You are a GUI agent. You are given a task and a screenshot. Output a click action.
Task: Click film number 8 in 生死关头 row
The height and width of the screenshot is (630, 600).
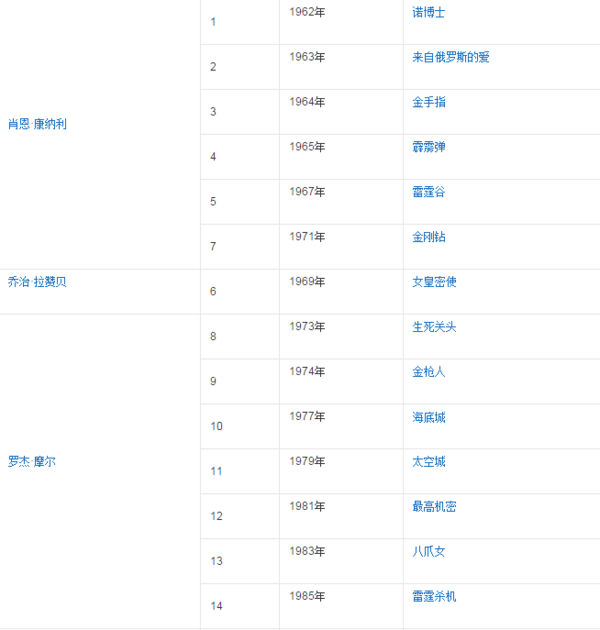[x=213, y=336]
